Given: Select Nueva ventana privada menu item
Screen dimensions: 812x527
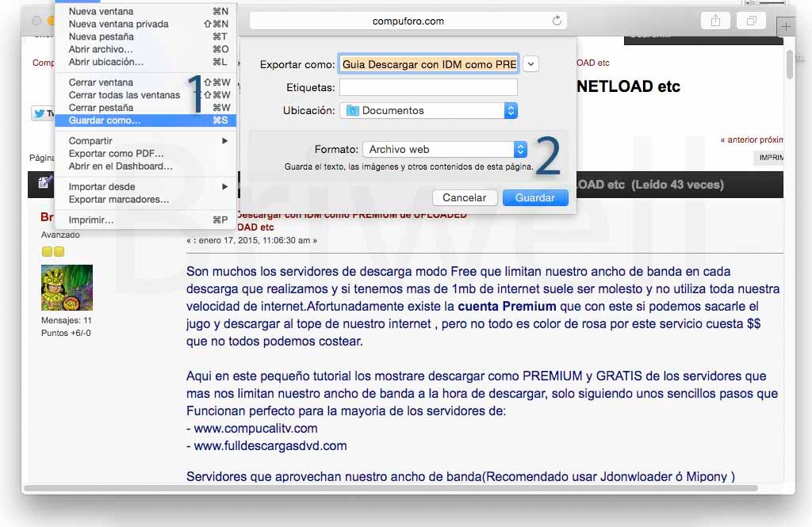Looking at the screenshot, I should pos(147,24).
